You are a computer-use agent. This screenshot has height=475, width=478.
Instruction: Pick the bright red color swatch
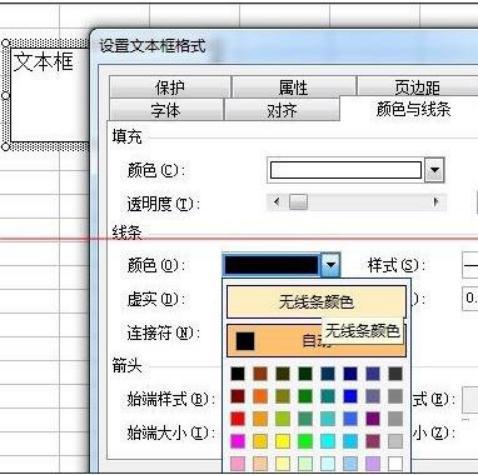pos(238,419)
